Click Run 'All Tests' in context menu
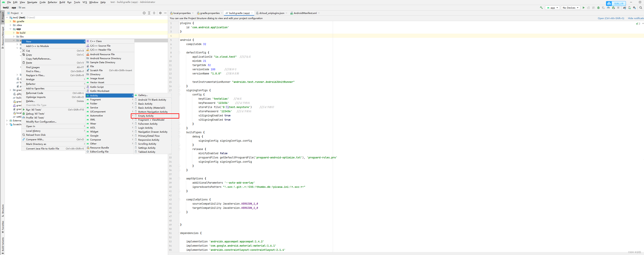 [x=53, y=110]
